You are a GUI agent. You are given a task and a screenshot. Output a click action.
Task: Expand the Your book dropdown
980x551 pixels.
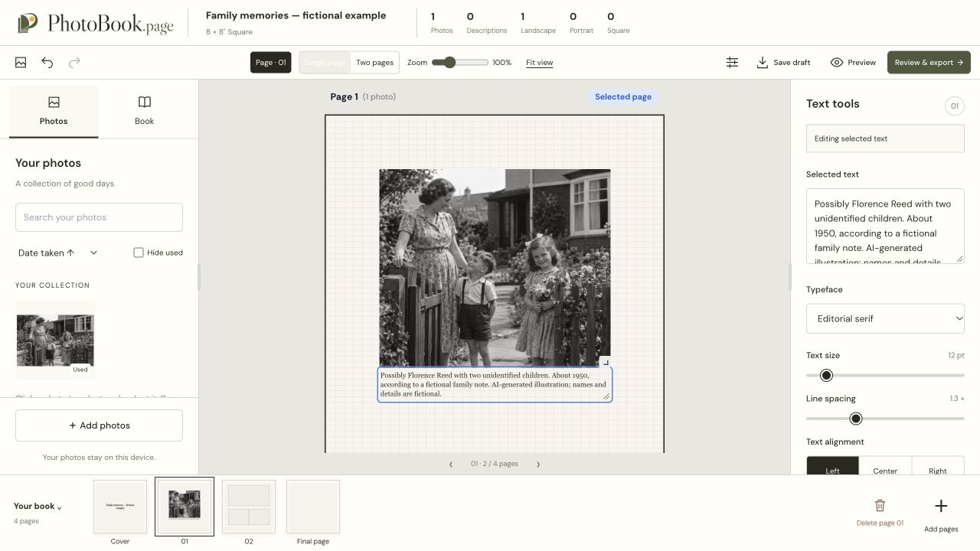[38, 506]
